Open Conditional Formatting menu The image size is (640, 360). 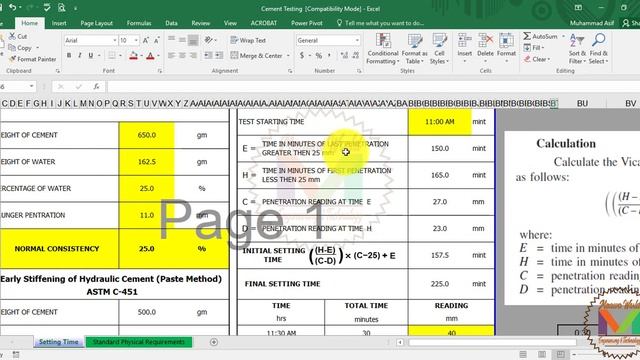(x=383, y=49)
